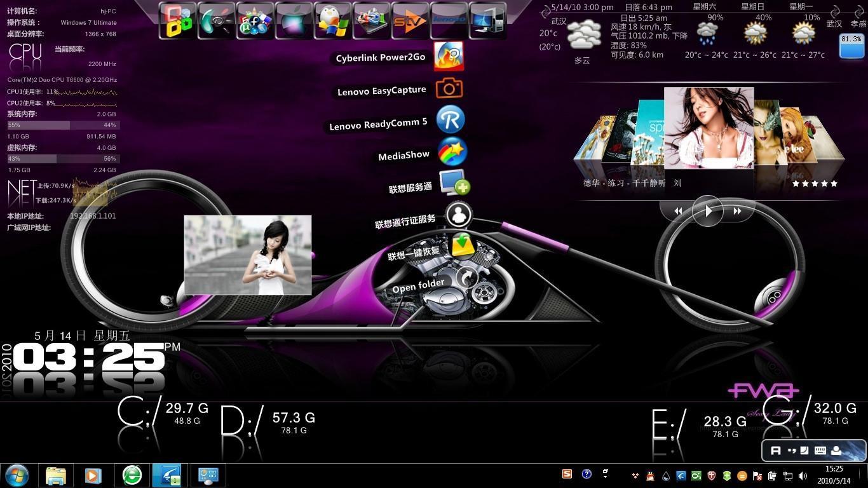This screenshot has height=488, width=868.
Task: Toggle the input method A mode button
Action: (x=775, y=451)
